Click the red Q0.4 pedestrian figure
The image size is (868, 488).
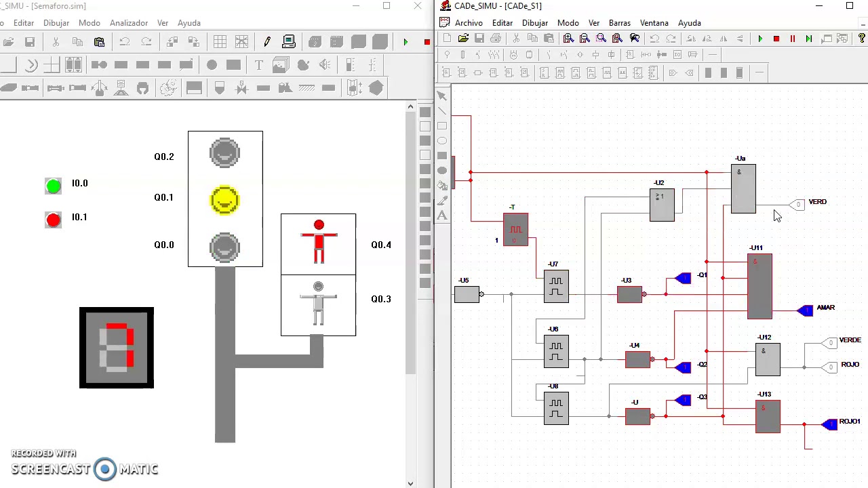click(x=319, y=243)
